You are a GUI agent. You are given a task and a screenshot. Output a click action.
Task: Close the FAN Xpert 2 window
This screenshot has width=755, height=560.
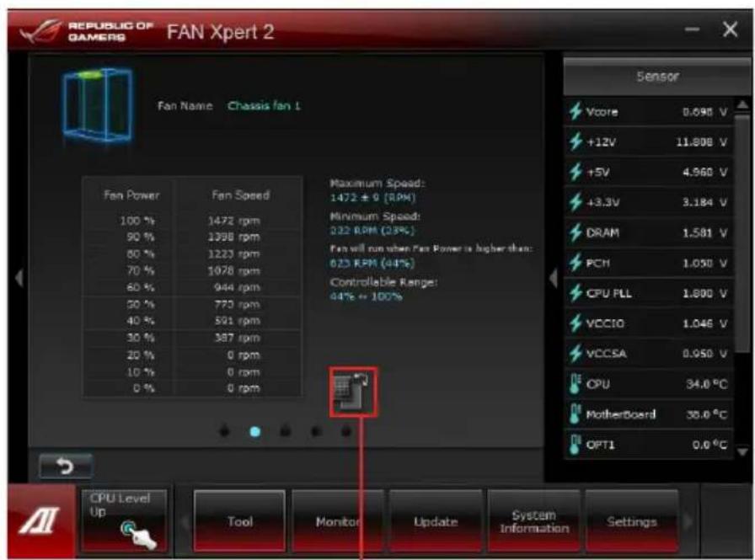coord(730,29)
